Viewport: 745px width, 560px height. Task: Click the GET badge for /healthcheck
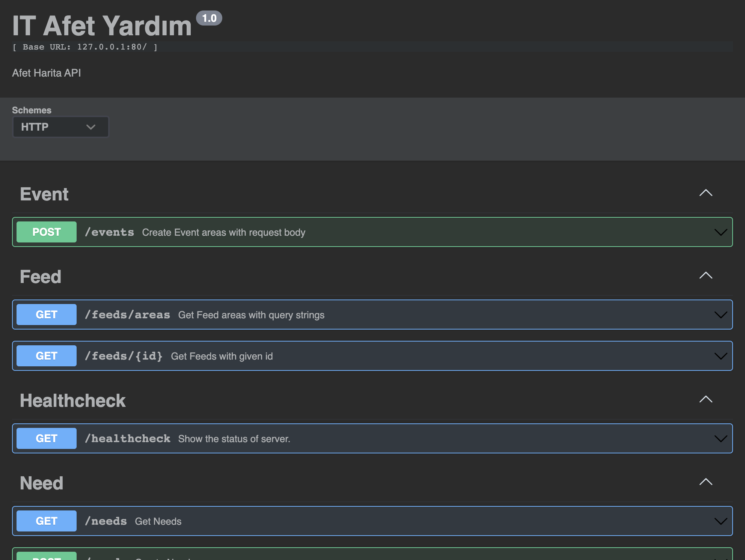pyautogui.click(x=47, y=438)
